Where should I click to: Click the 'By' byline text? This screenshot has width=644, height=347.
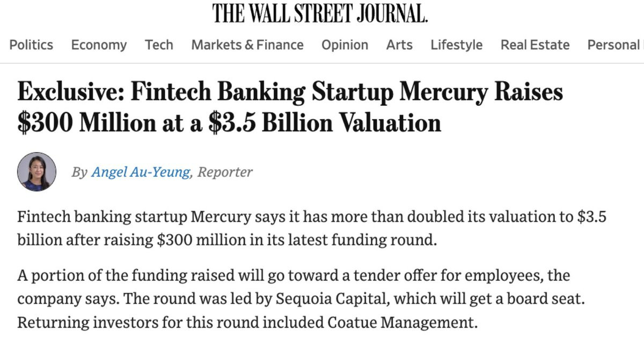[79, 172]
